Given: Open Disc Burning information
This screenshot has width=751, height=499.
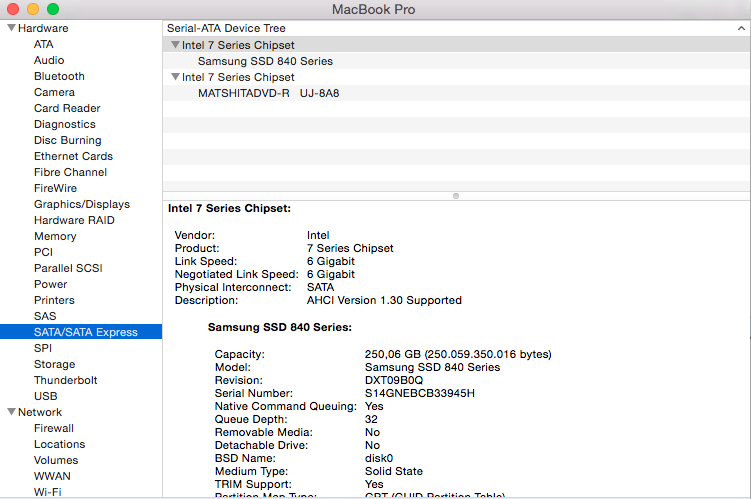Looking at the screenshot, I should (x=68, y=140).
